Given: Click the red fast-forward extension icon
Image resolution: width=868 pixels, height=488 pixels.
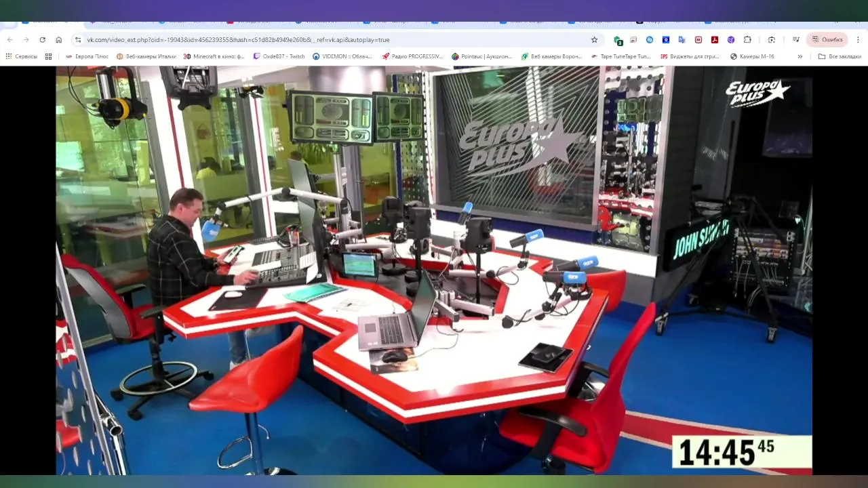Looking at the screenshot, I should click(698, 40).
